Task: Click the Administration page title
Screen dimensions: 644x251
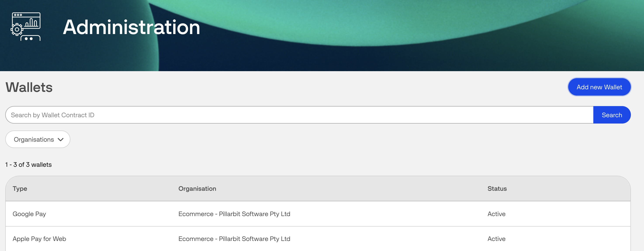Action: pyautogui.click(x=132, y=27)
